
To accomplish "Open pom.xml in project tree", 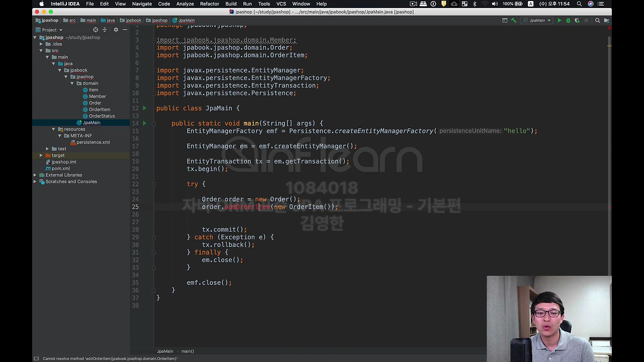I will [60, 168].
